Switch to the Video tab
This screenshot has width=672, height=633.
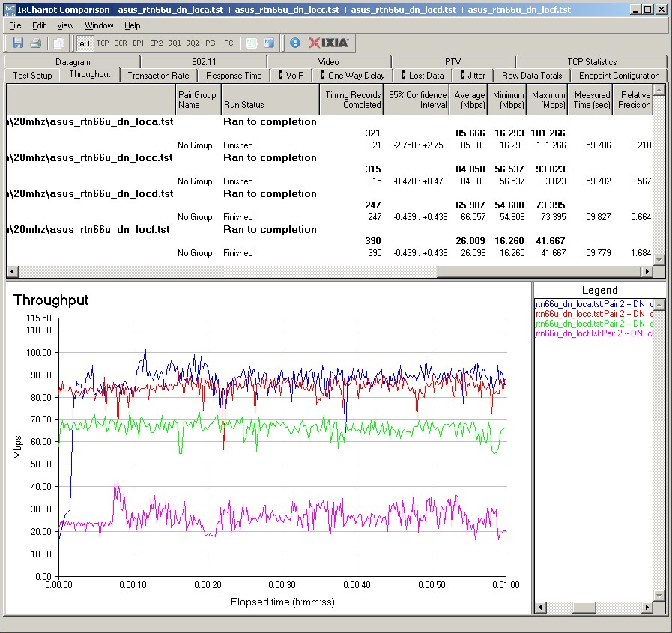tap(328, 62)
